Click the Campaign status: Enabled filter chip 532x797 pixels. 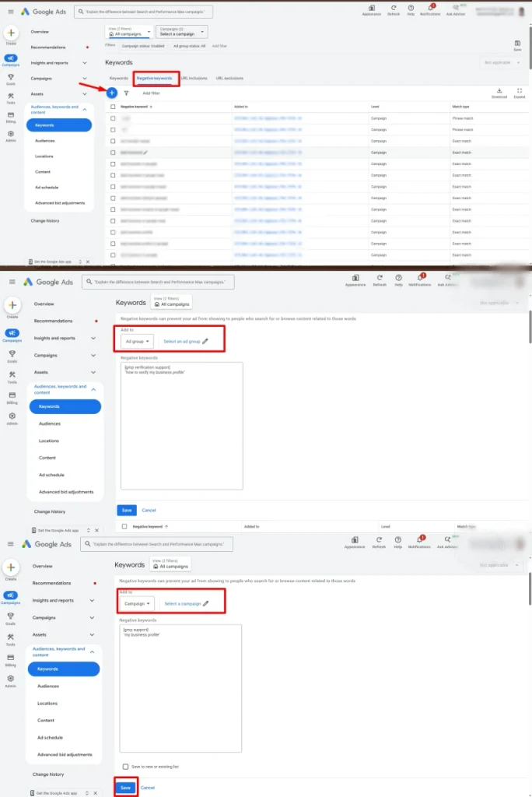[143, 46]
